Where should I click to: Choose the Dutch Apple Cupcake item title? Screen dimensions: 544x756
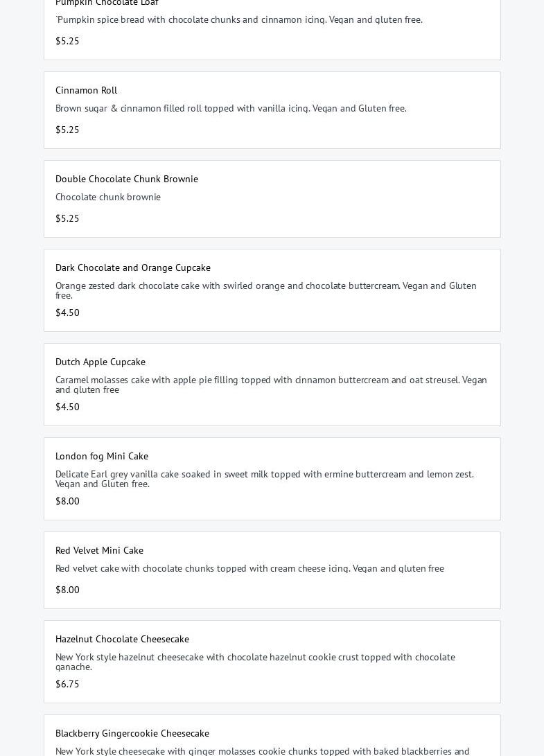pos(100,362)
